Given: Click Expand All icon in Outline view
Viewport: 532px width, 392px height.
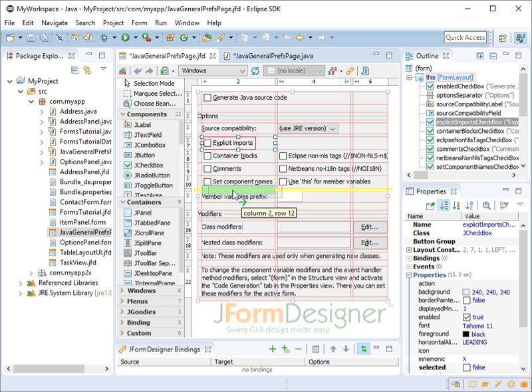Looking at the screenshot, I should tap(480, 56).
